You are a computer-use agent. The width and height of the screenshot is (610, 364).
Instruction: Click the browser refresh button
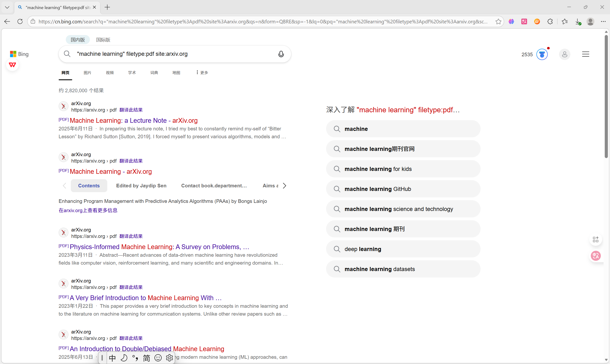click(x=20, y=22)
